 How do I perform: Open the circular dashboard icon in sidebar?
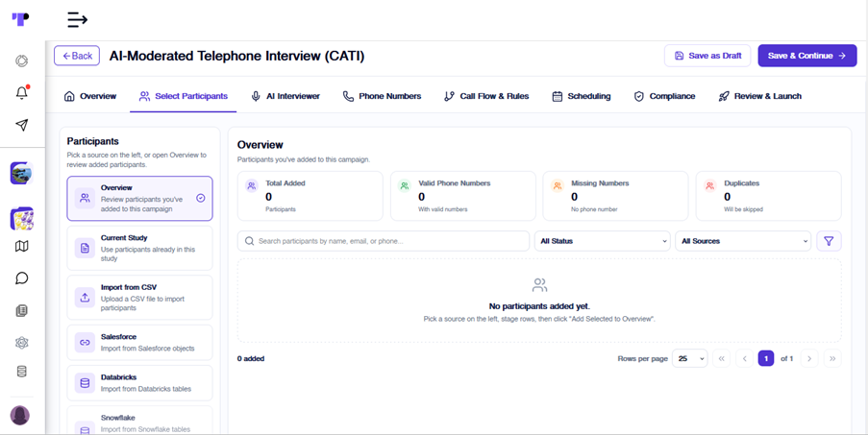tap(21, 60)
